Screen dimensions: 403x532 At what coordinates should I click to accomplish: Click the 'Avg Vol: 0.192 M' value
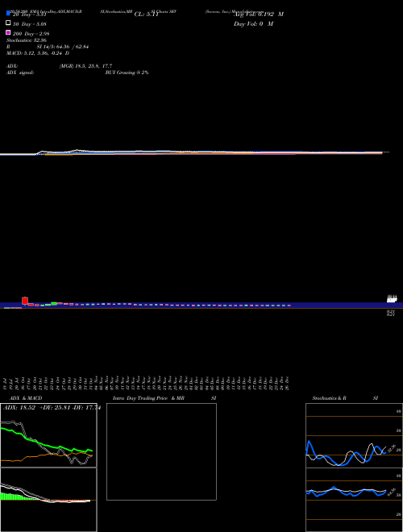tap(259, 15)
